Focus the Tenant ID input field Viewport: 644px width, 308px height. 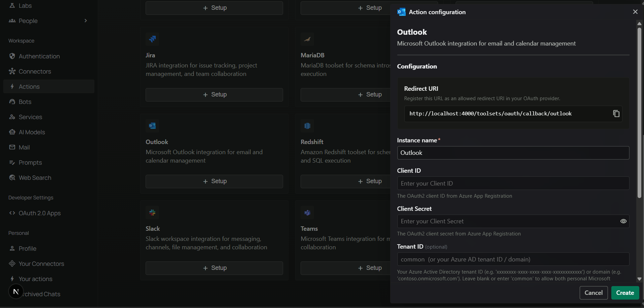click(513, 259)
